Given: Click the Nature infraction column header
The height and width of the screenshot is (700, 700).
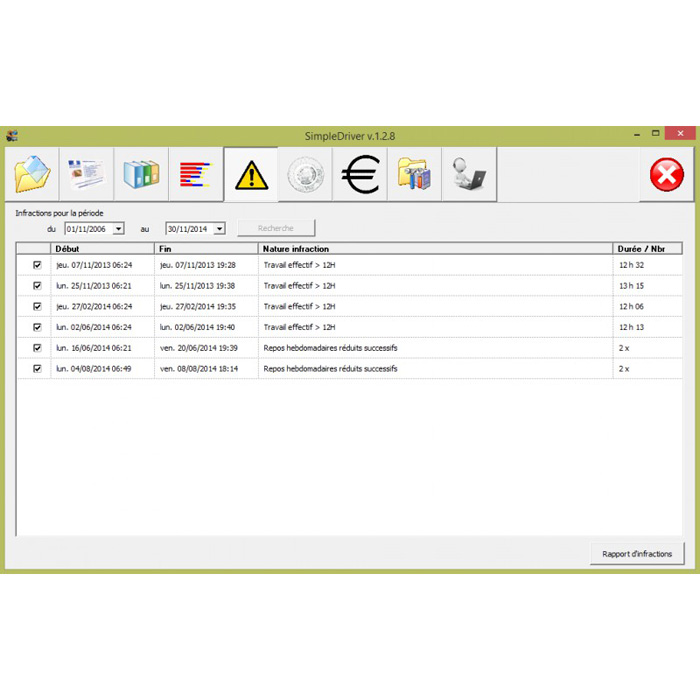Looking at the screenshot, I should click(x=435, y=248).
